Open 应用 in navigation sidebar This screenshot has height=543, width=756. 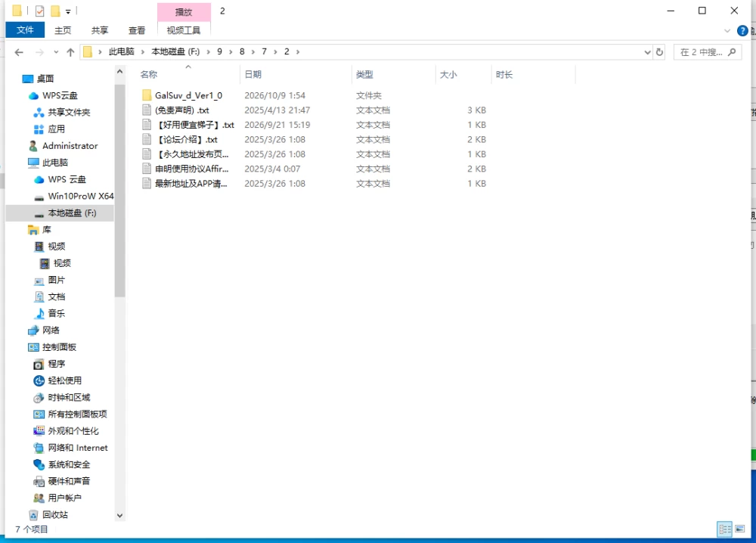57,129
